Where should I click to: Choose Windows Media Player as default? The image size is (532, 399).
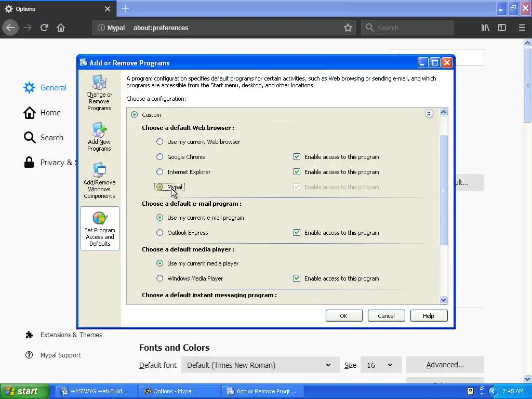point(159,278)
